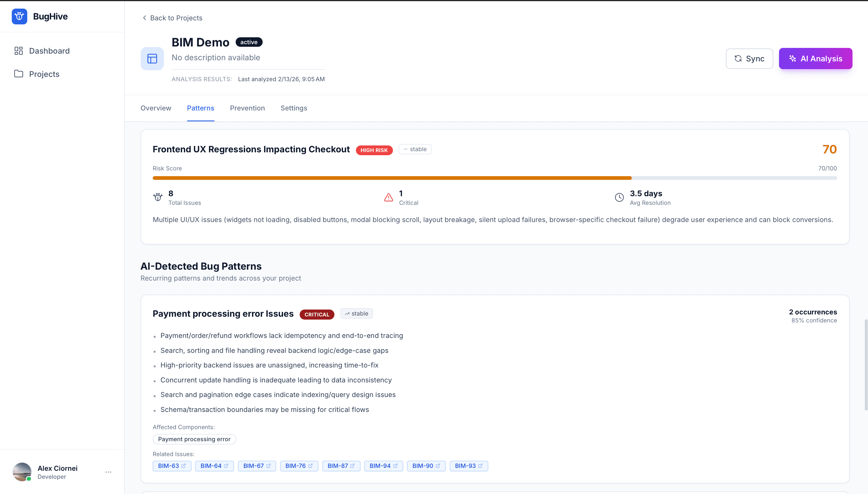This screenshot has height=494, width=868.
Task: Click the warning triangle next to Critical count
Action: click(x=388, y=197)
